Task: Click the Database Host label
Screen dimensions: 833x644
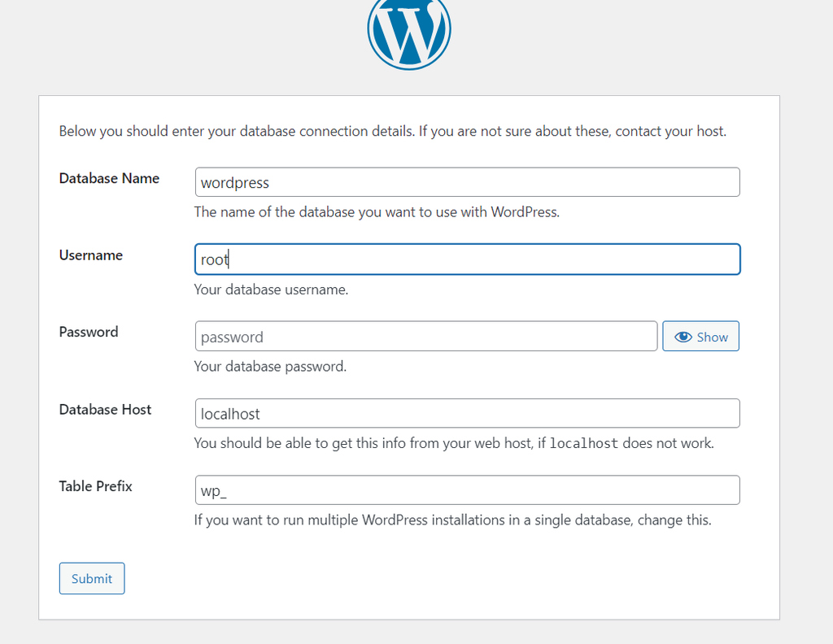Action: (105, 410)
